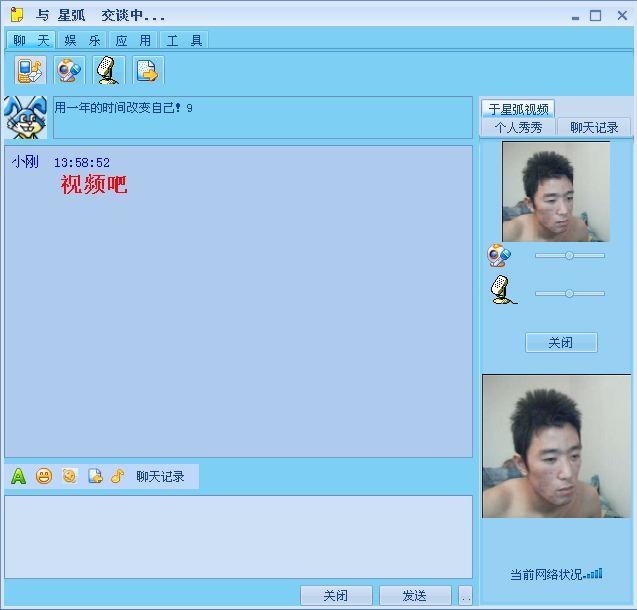Image resolution: width=637 pixels, height=610 pixels.
Task: Click the local video preview at bottom
Action: coord(556,446)
